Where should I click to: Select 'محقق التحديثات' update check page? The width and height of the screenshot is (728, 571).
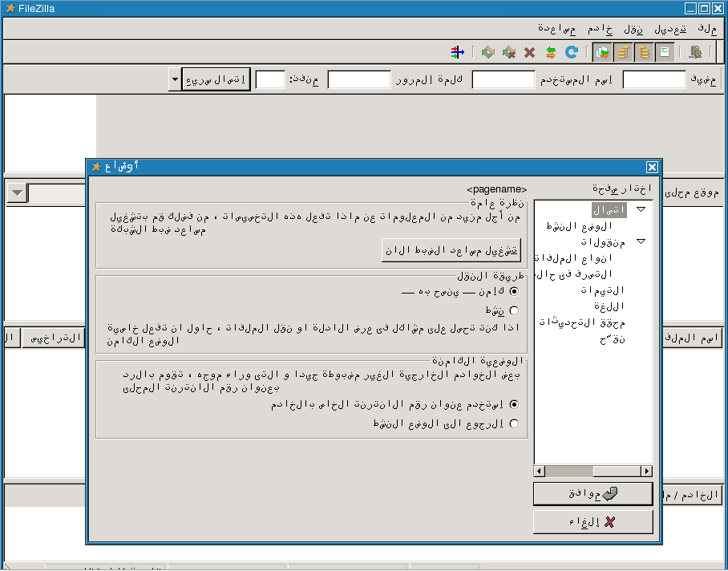pyautogui.click(x=582, y=322)
